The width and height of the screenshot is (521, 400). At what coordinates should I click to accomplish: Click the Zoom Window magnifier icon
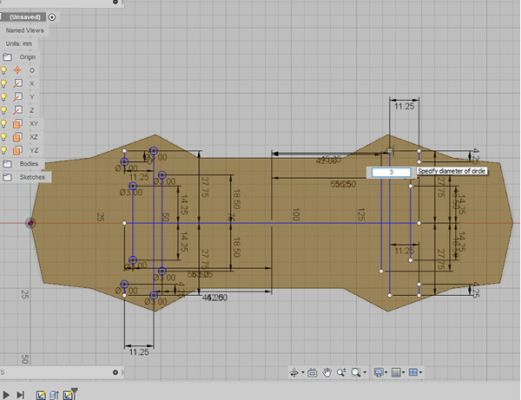pos(356,372)
